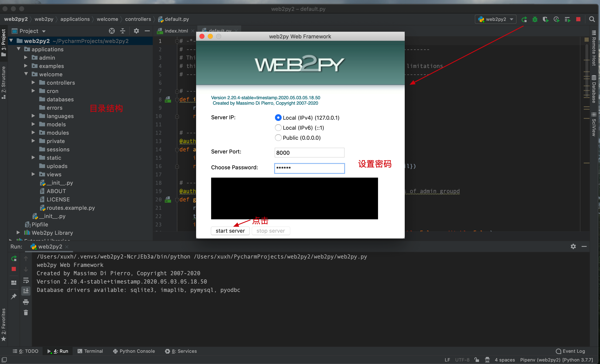Click the locate-in-project crosshair icon
The width and height of the screenshot is (600, 364).
pyautogui.click(x=112, y=31)
